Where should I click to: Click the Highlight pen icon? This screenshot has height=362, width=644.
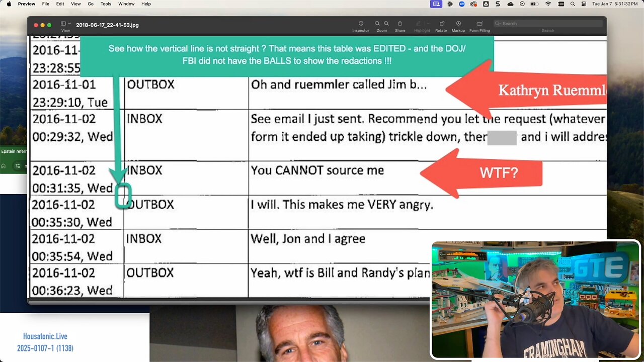pyautogui.click(x=419, y=24)
